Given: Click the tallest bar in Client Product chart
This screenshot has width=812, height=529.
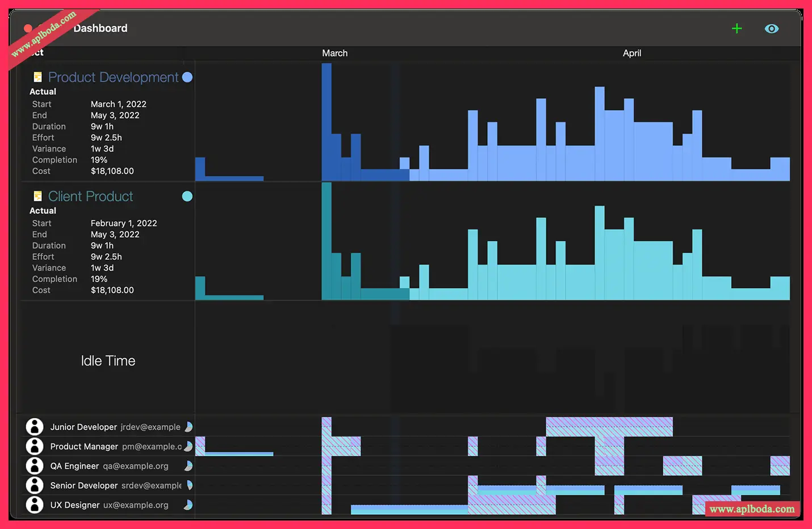Looking at the screenshot, I should click(x=327, y=241).
